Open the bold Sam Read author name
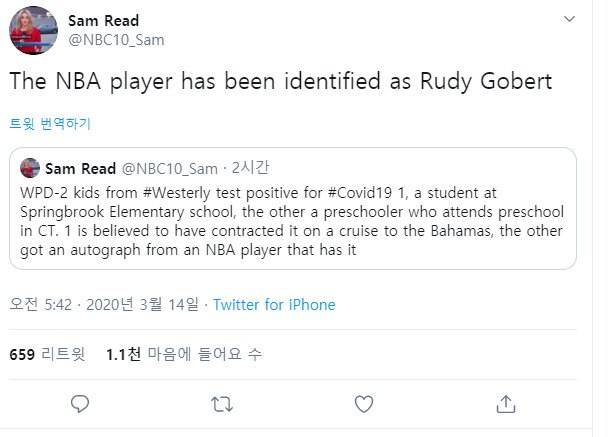The image size is (609, 437). pos(103,21)
